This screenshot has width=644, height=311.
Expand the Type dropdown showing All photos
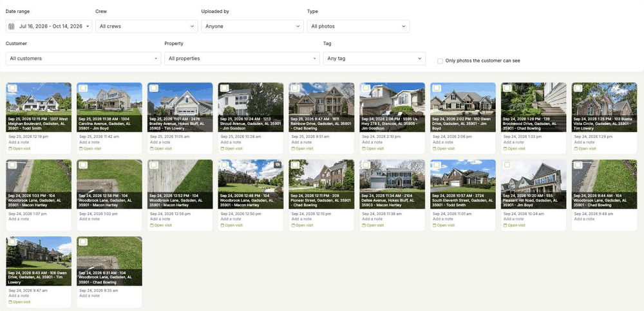(x=358, y=26)
